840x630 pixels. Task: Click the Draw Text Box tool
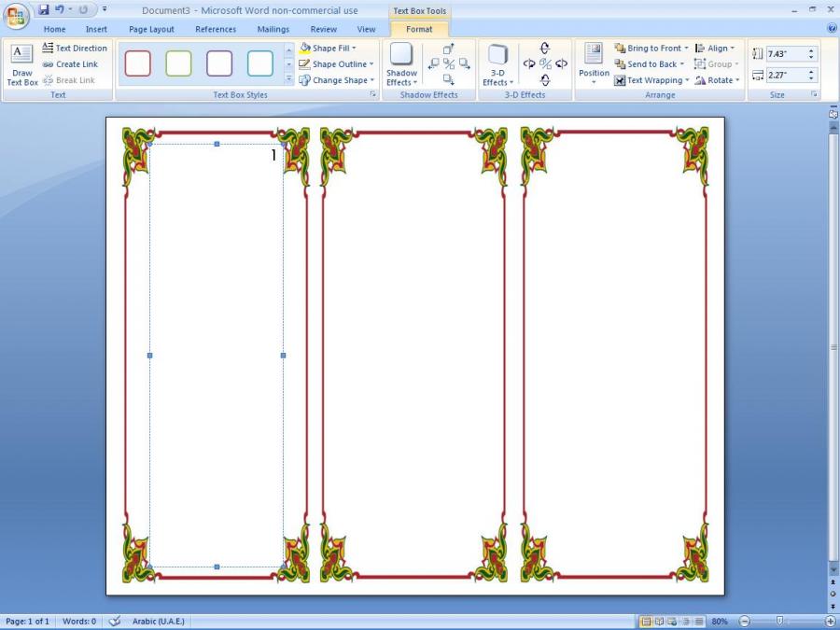coord(22,64)
